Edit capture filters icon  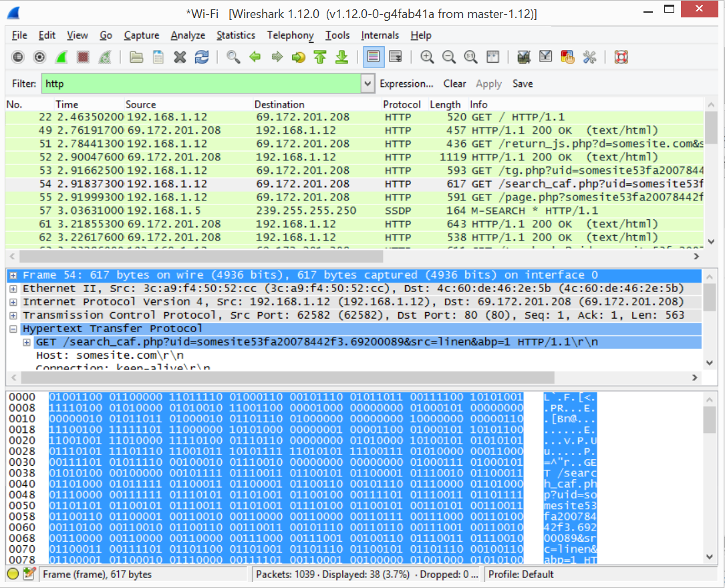[524, 57]
